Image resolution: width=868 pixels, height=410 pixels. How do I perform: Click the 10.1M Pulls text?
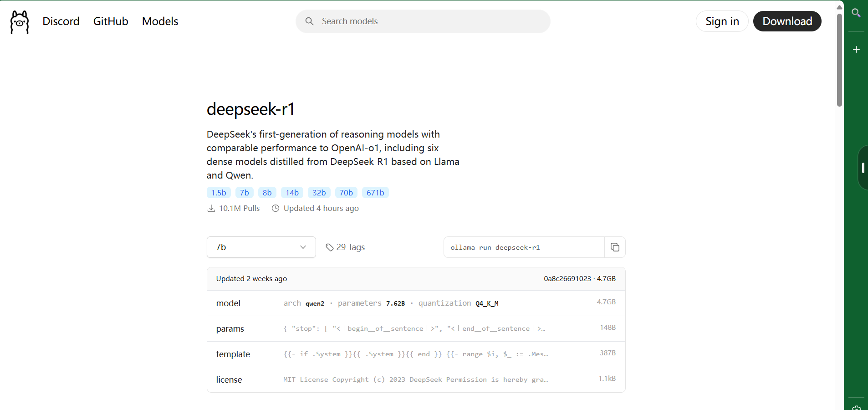[240, 208]
